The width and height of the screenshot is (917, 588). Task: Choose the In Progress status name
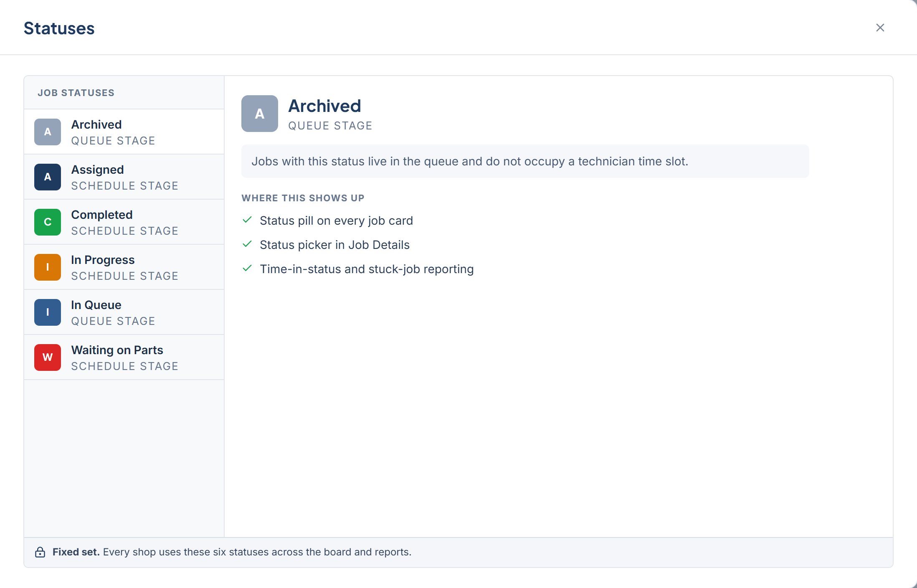[103, 260]
